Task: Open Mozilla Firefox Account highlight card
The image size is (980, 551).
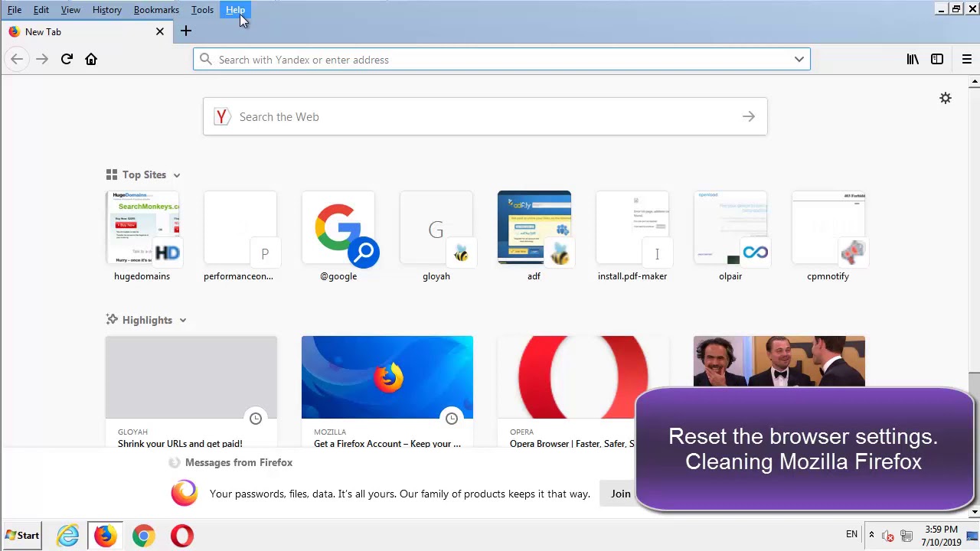Action: [387, 392]
